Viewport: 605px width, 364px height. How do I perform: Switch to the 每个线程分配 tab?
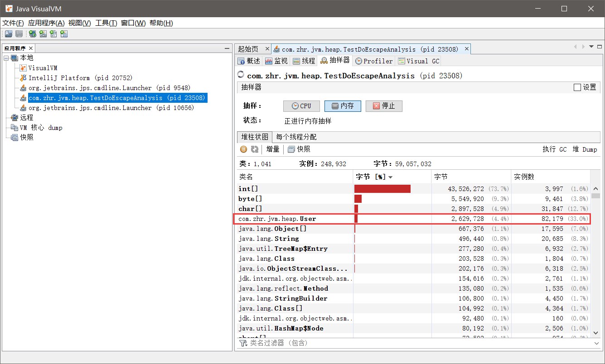pos(296,137)
